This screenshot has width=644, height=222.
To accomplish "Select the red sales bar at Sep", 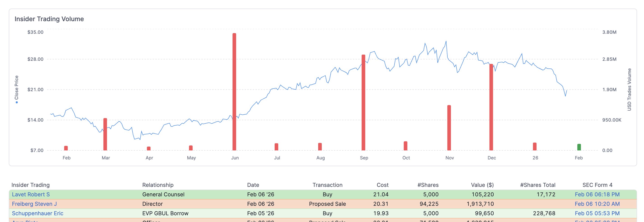I will (363, 102).
